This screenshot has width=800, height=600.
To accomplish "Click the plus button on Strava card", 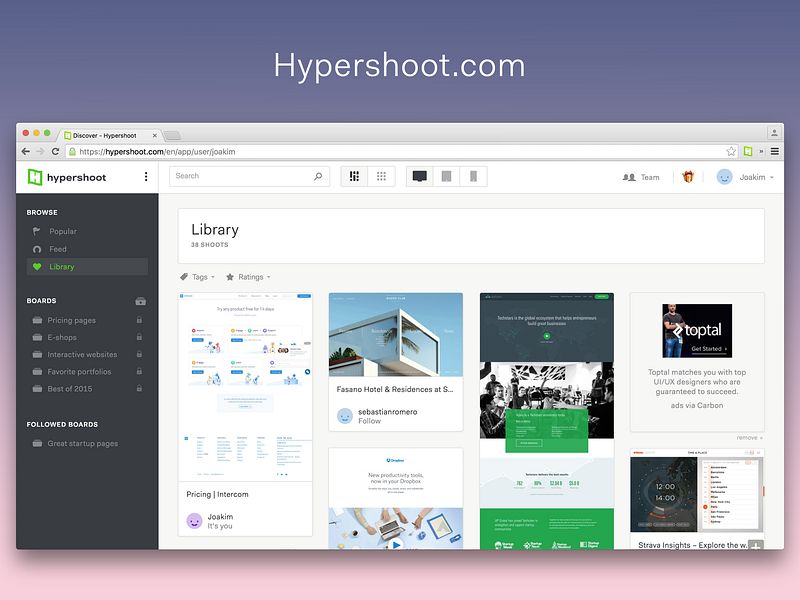I will (756, 544).
